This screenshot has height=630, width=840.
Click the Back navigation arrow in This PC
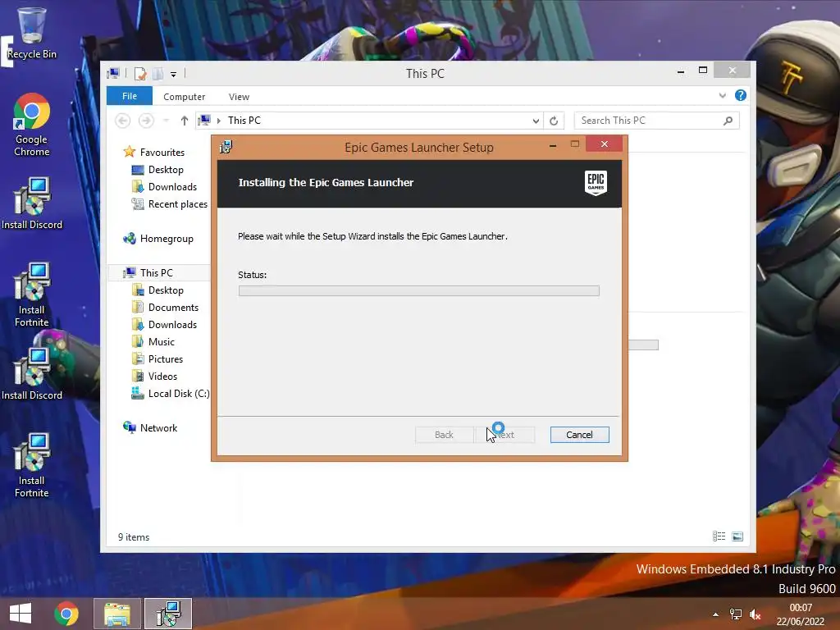tap(123, 121)
